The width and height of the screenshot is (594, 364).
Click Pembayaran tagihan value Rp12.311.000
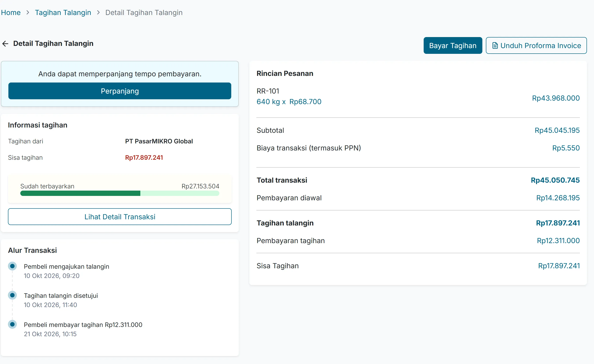(558, 241)
